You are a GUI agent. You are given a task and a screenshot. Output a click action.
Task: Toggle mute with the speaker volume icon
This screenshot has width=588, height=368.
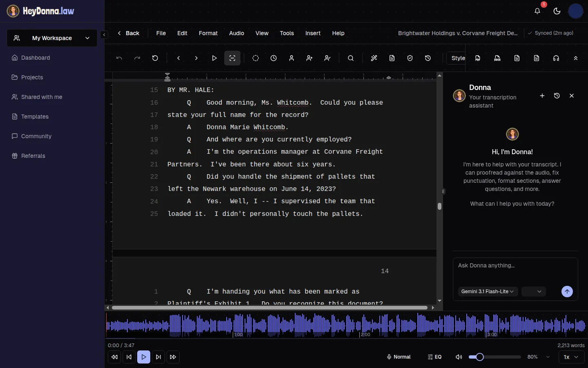[459, 357]
